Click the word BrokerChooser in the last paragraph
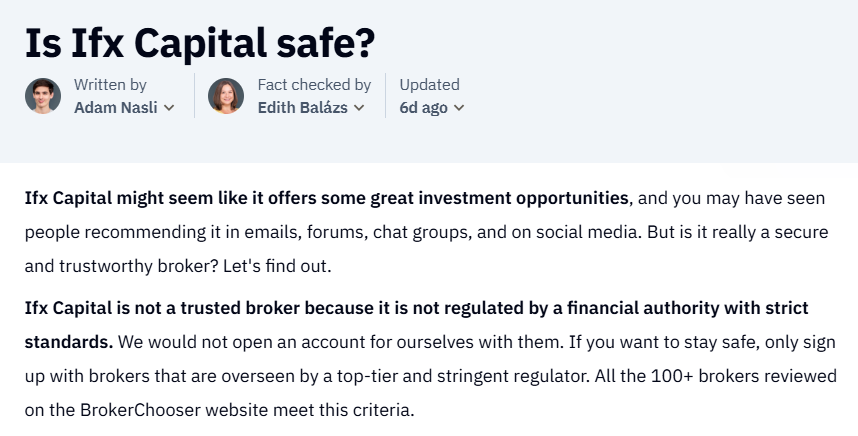The image size is (858, 436). [x=140, y=410]
